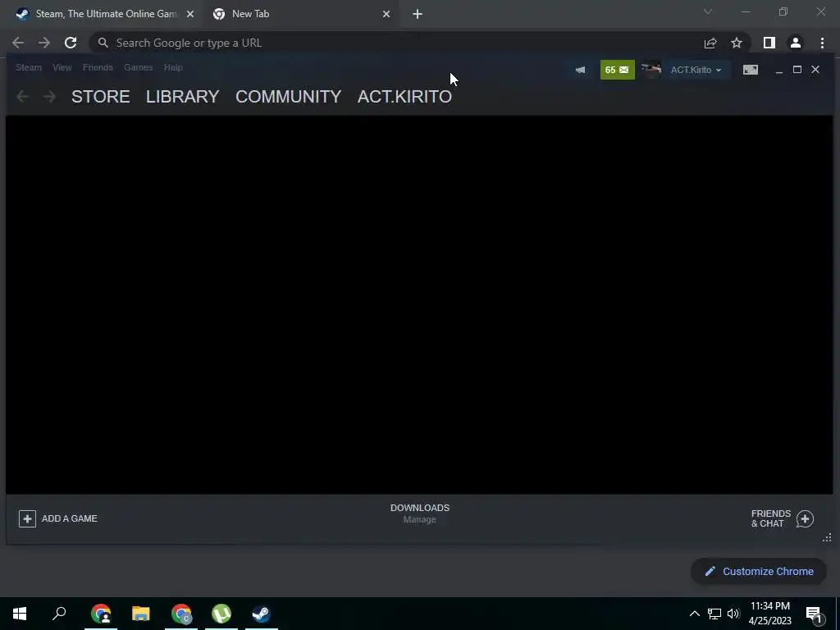Screen dimensions: 840x630
Task: Open a new Chrome tab
Action: [418, 14]
